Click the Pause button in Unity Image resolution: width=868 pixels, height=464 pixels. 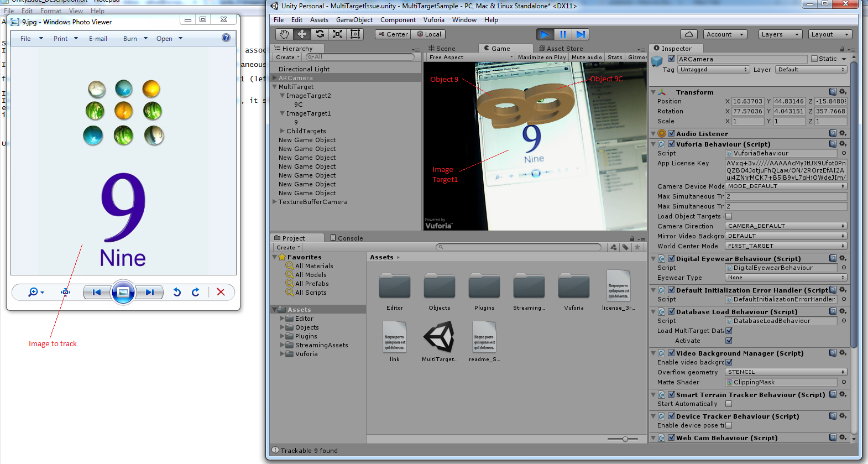pyautogui.click(x=563, y=34)
